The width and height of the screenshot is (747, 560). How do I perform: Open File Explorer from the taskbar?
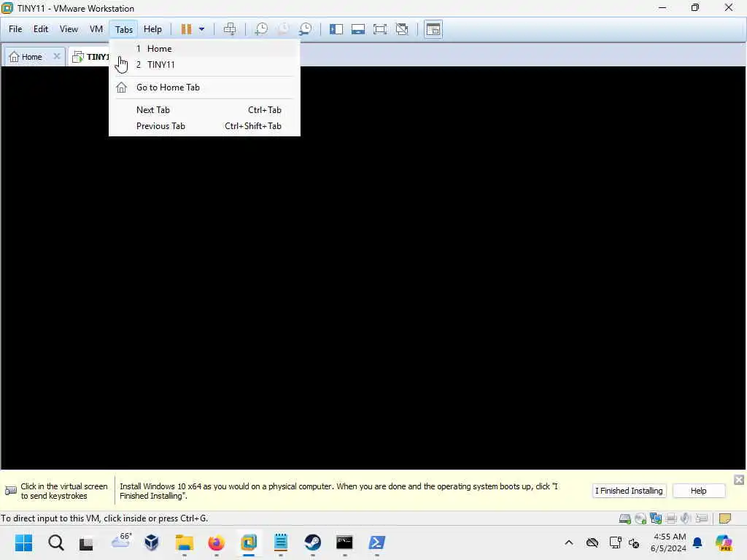coord(184,542)
